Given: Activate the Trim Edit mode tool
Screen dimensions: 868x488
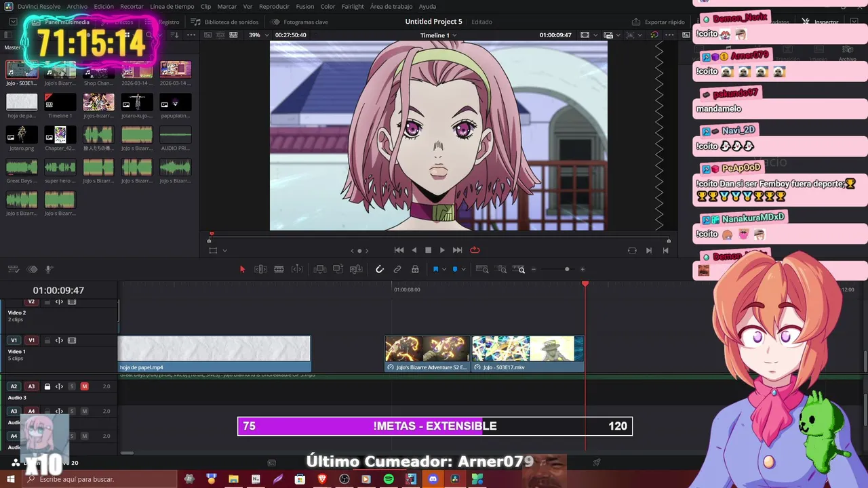Looking at the screenshot, I should pos(260,269).
